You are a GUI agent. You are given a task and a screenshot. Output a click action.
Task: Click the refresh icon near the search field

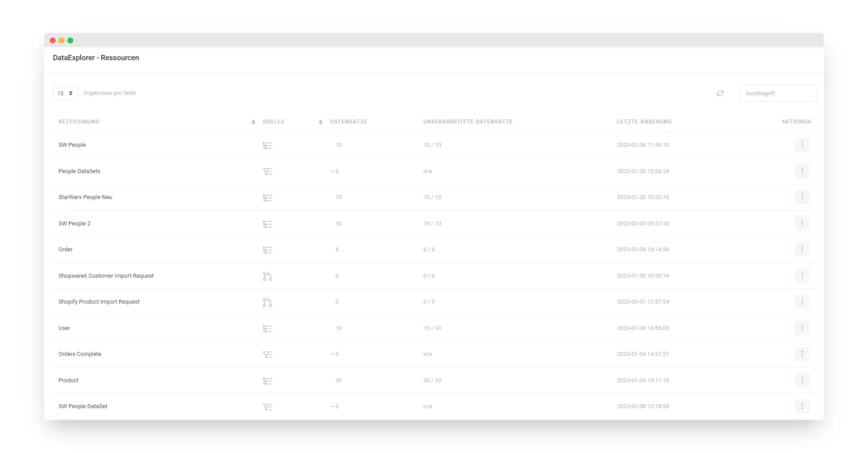coord(720,93)
